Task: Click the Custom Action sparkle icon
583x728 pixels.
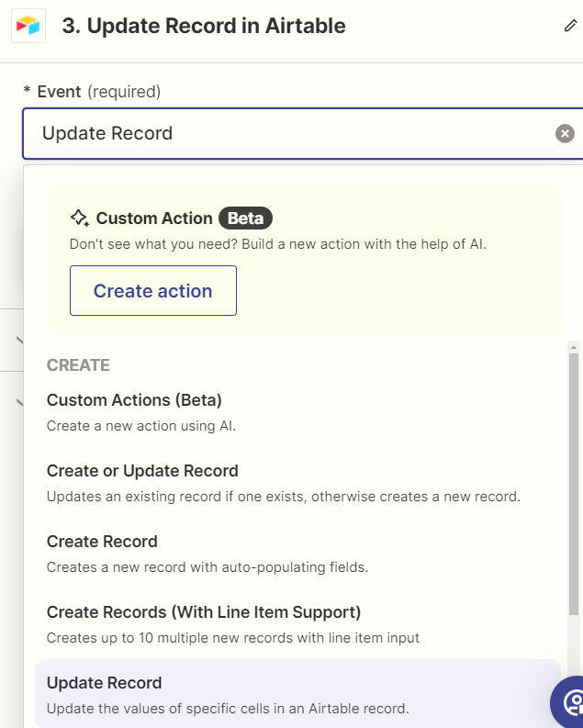Action: (x=79, y=218)
